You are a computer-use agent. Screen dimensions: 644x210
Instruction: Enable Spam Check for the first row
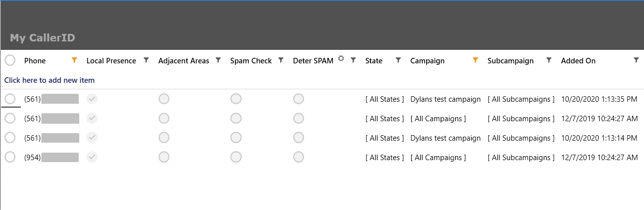[x=236, y=99]
